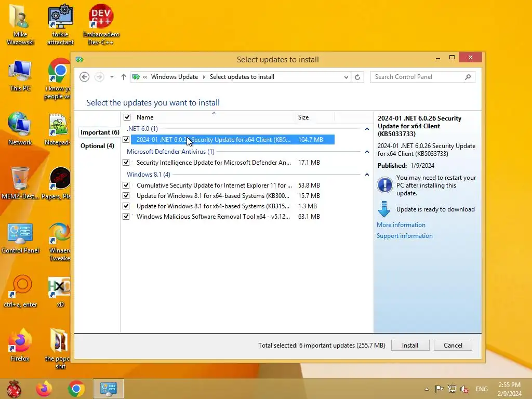Open Chrome from the taskbar
The width and height of the screenshot is (532, 399).
click(76, 389)
